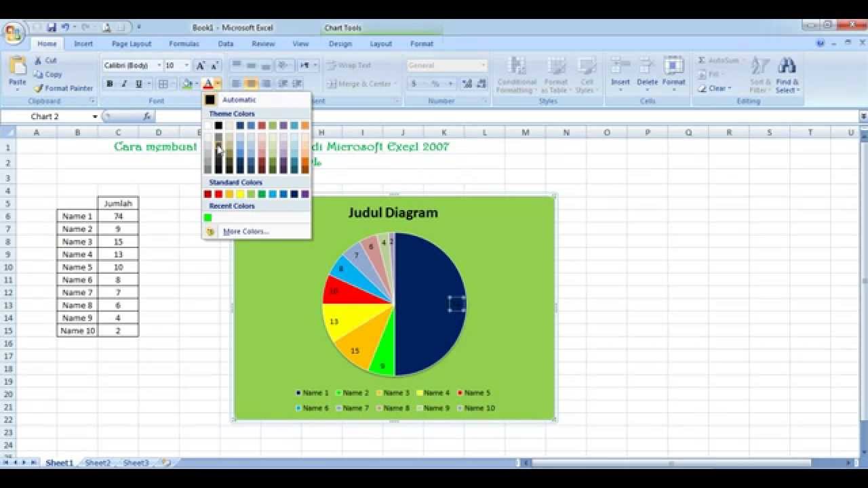This screenshot has height=488, width=868.
Task: Decrease indent in Alignment group
Action: point(282,84)
